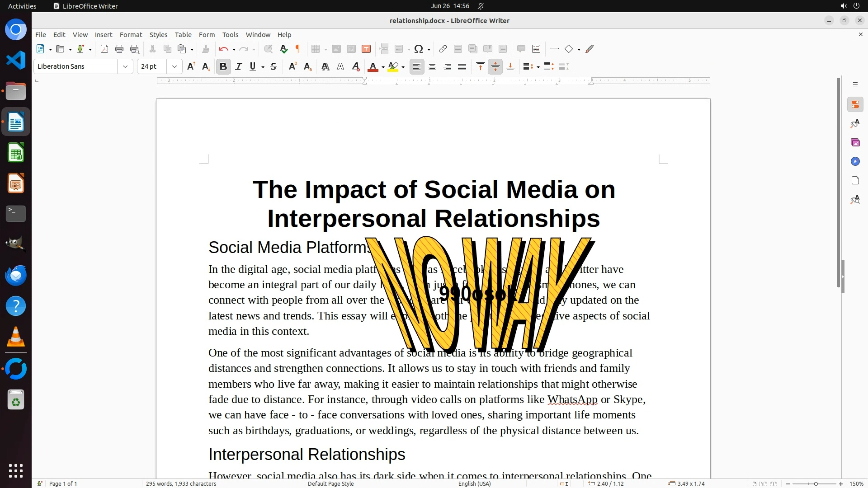Click the English (USA) language status field
This screenshot has width=868, height=488.
tap(474, 484)
